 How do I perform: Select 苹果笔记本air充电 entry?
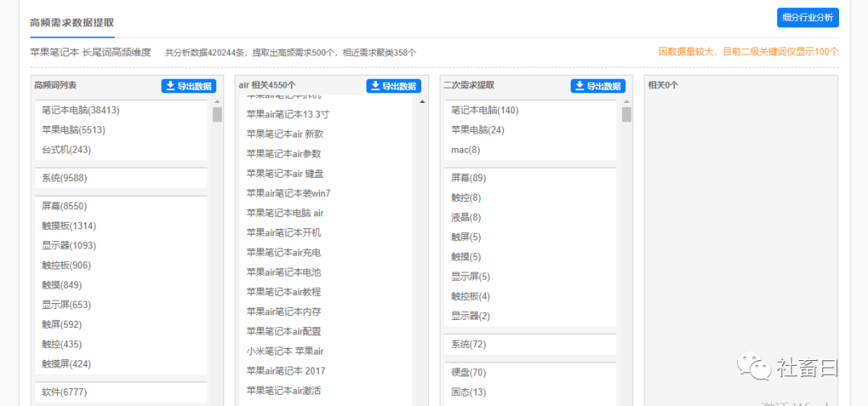pos(284,252)
